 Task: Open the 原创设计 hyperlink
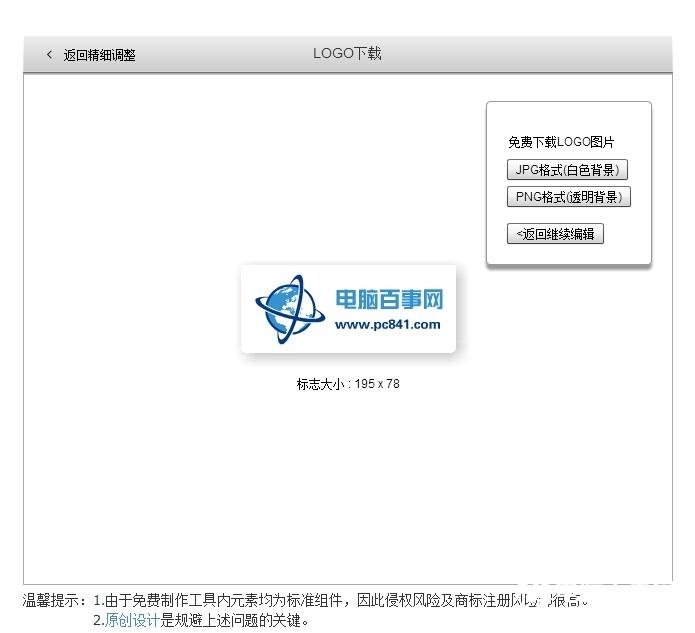tap(132, 620)
